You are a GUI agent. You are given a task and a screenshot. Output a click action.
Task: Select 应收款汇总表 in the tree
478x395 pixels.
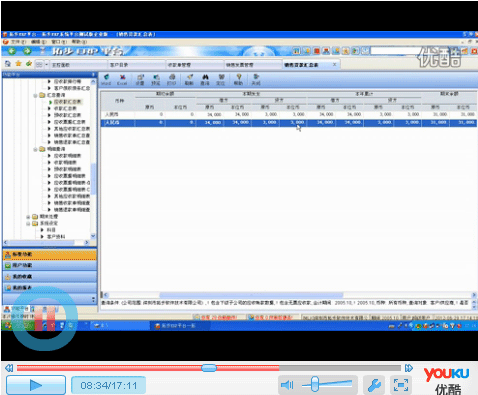(x=68, y=102)
